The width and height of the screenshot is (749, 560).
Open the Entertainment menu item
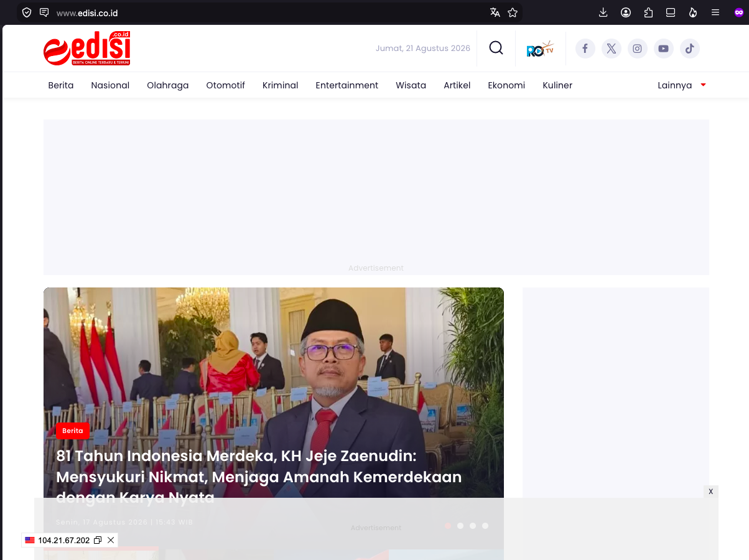click(347, 85)
